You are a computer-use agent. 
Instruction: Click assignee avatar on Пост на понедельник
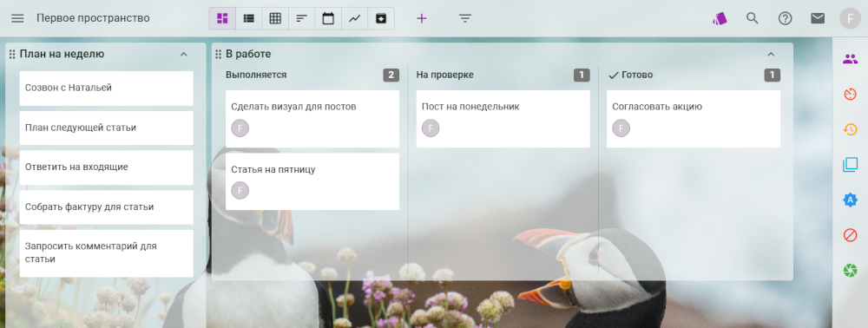tap(431, 128)
